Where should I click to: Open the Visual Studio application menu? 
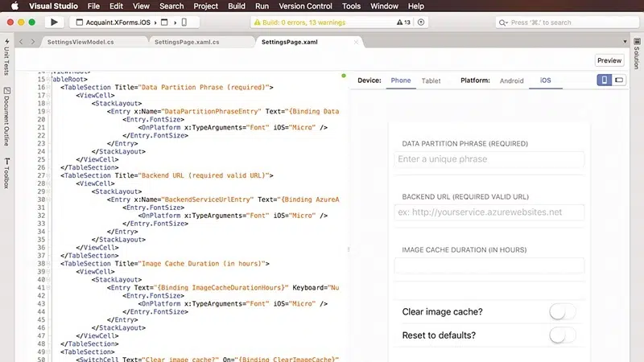[x=53, y=6]
